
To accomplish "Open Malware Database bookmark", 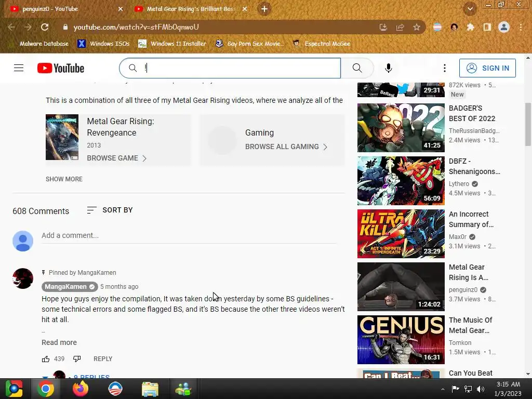I will pos(44,44).
